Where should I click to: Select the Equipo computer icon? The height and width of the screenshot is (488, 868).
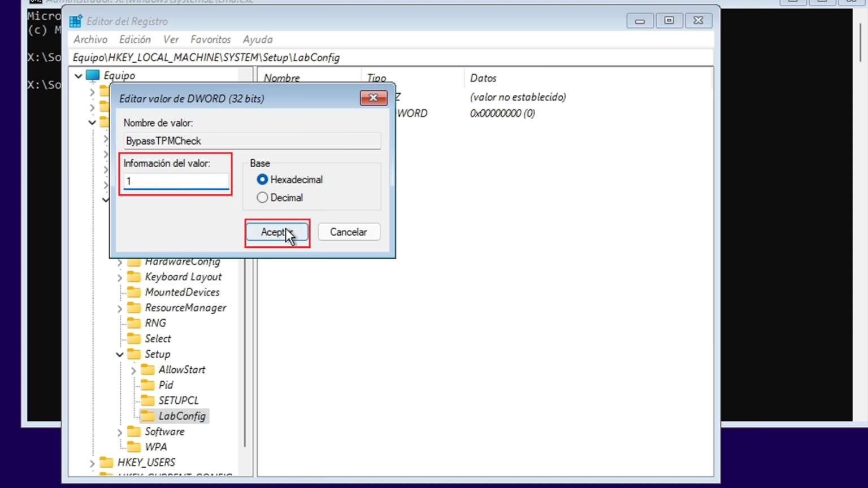(92, 75)
